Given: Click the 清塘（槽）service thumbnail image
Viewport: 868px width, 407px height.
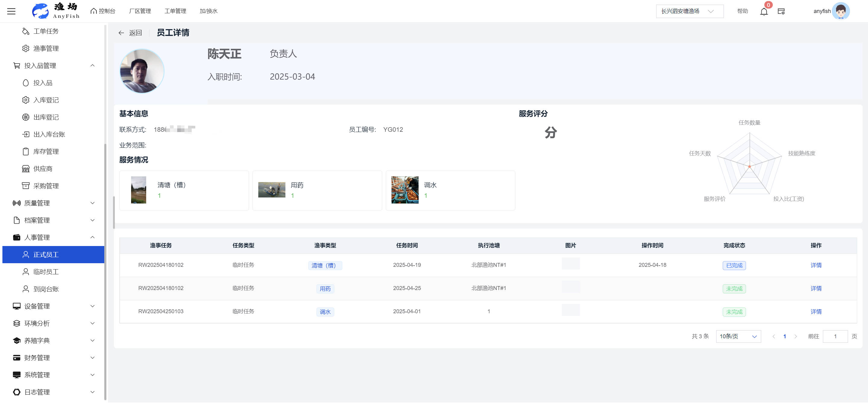Looking at the screenshot, I should point(139,190).
